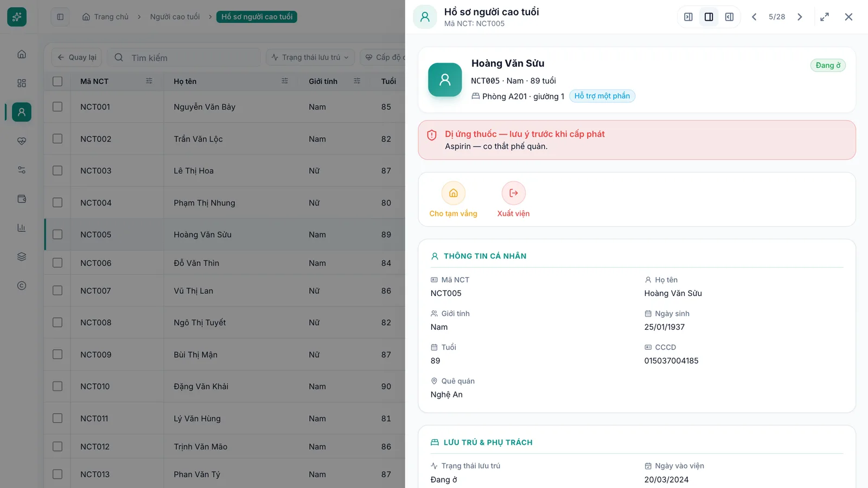Screen dimensions: 868x488
Task: Open column options for Giới tính header
Action: coord(357,81)
